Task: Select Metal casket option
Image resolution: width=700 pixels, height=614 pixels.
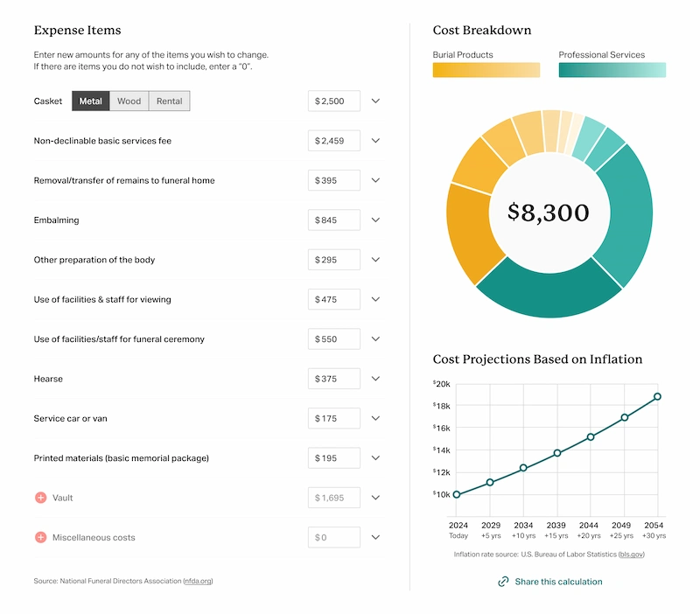Action: click(x=91, y=101)
